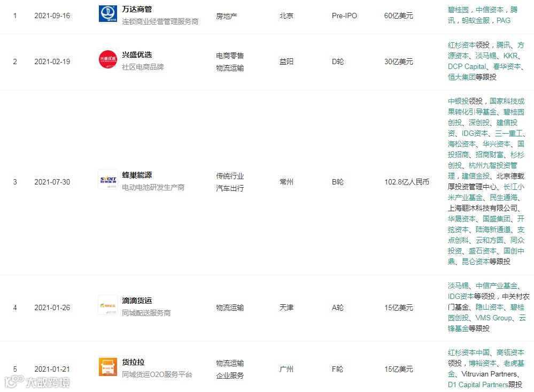Select the 60亿美元 amount cell

point(398,16)
